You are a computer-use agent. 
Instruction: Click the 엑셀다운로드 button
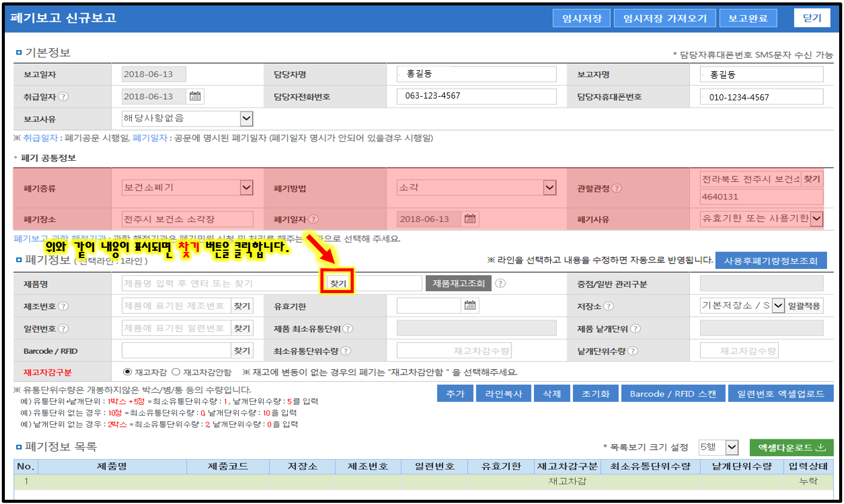click(791, 448)
